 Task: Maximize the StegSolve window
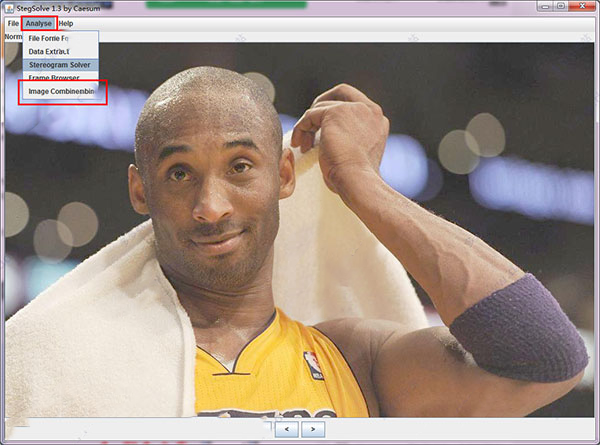[561, 6]
